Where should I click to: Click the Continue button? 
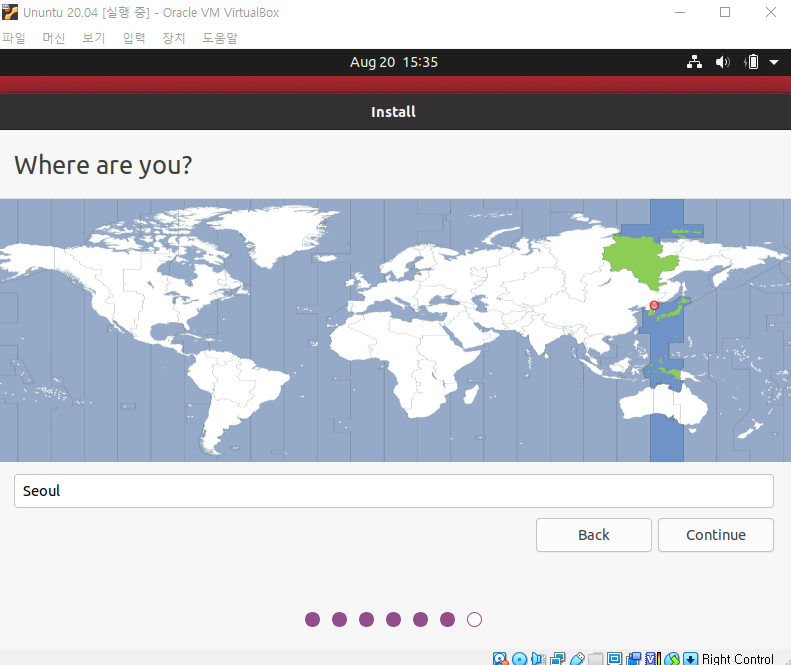pos(715,535)
